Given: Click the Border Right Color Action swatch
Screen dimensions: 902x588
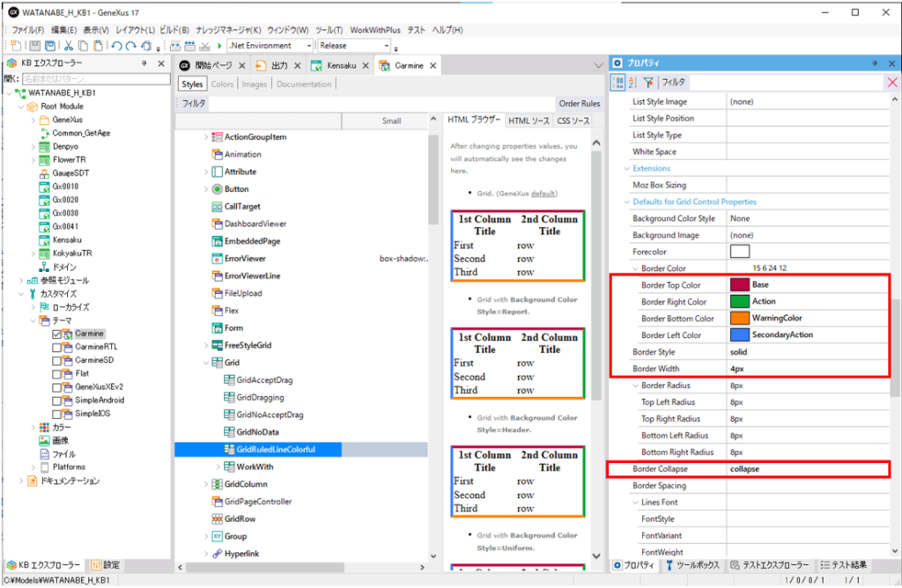Looking at the screenshot, I should coord(740,301).
